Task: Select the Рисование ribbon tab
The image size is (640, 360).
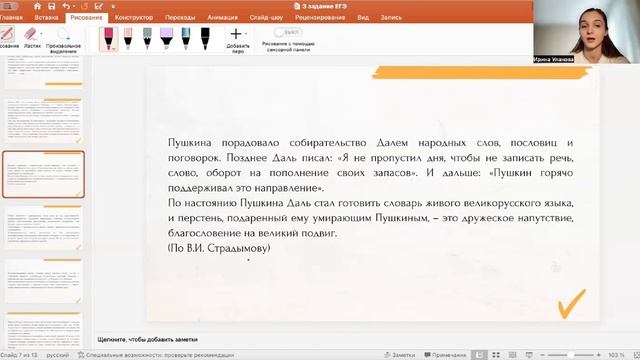Action: coord(86,18)
